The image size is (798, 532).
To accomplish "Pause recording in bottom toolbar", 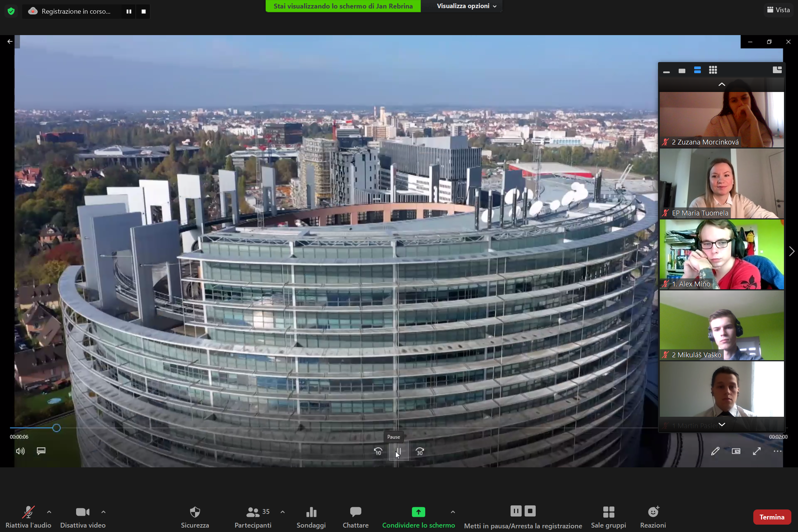I will pyautogui.click(x=516, y=511).
